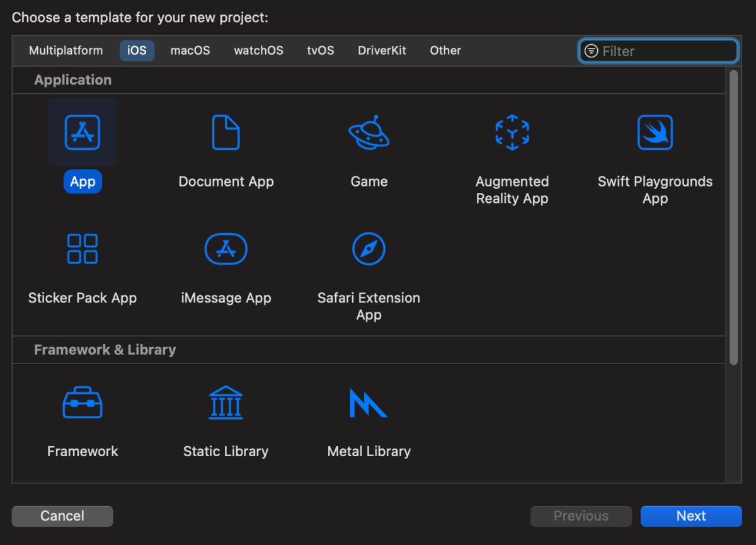Screen dimensions: 756x545
Task: Select the Augmented Reality App icon
Action: [x=512, y=132]
